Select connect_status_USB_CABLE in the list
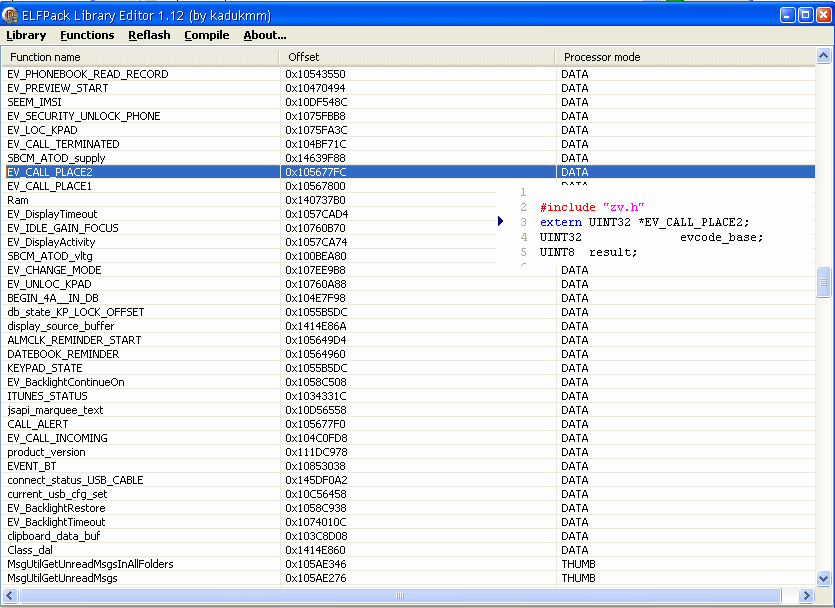Viewport: 835px width, 608px height. 408,480
